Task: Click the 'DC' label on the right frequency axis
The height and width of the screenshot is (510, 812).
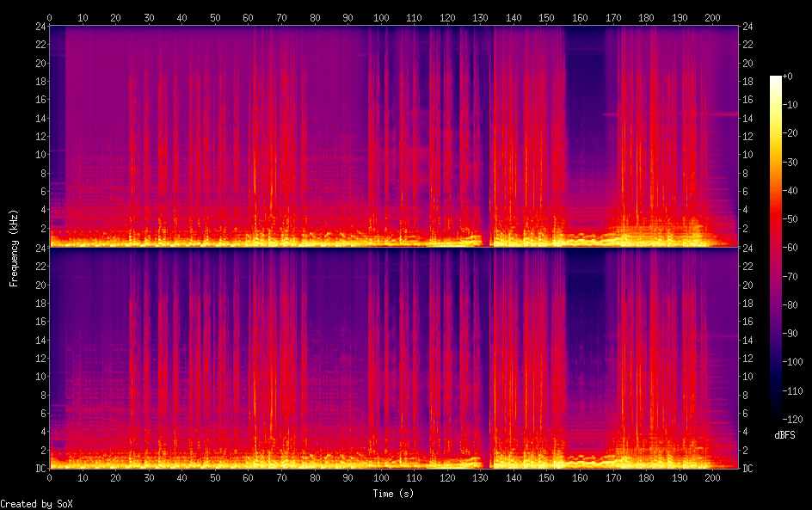Action: [x=747, y=469]
